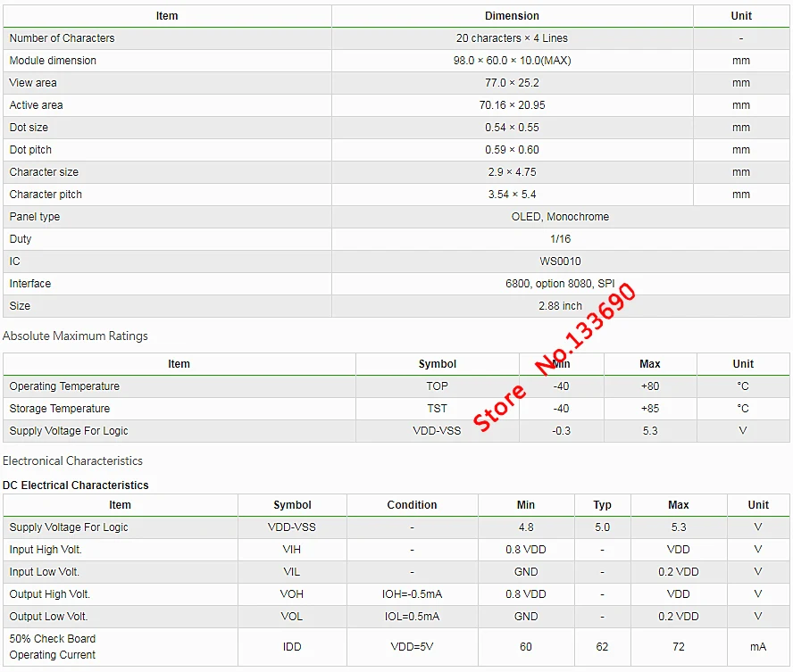Click the '70.16 × 20.95' value
The image size is (793, 672).
click(x=512, y=105)
